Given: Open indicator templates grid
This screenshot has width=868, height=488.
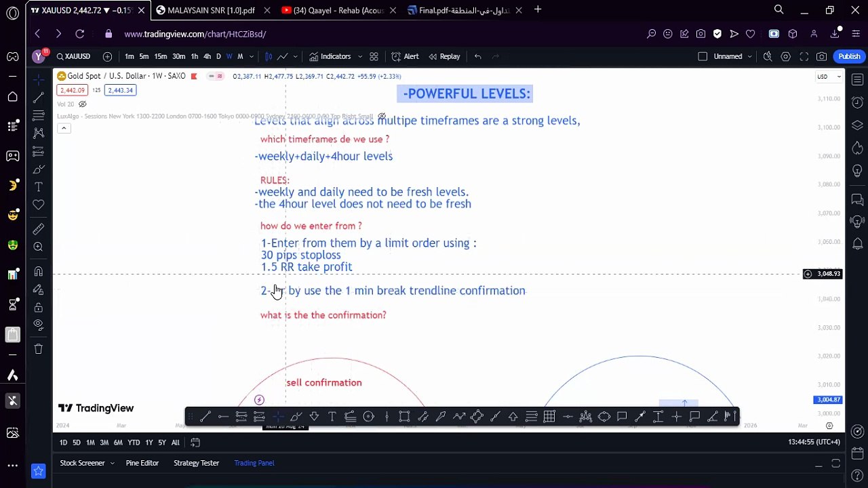Looking at the screenshot, I should (374, 56).
